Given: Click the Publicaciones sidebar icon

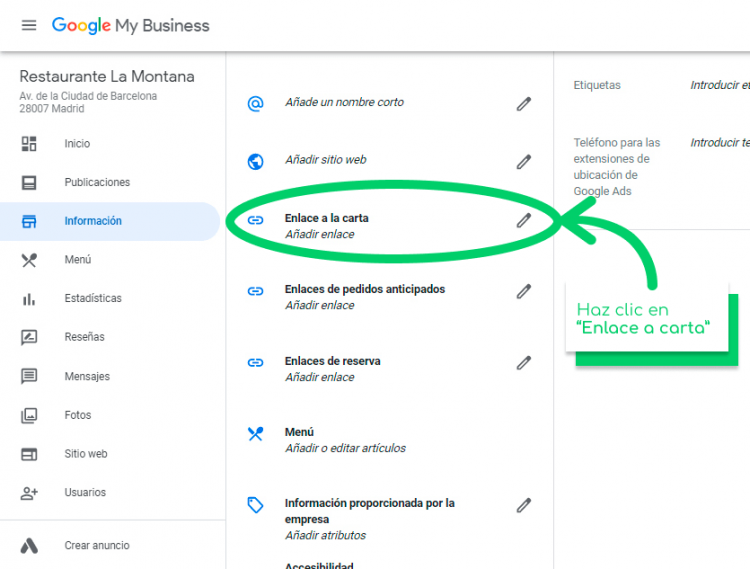Looking at the screenshot, I should point(29,182).
